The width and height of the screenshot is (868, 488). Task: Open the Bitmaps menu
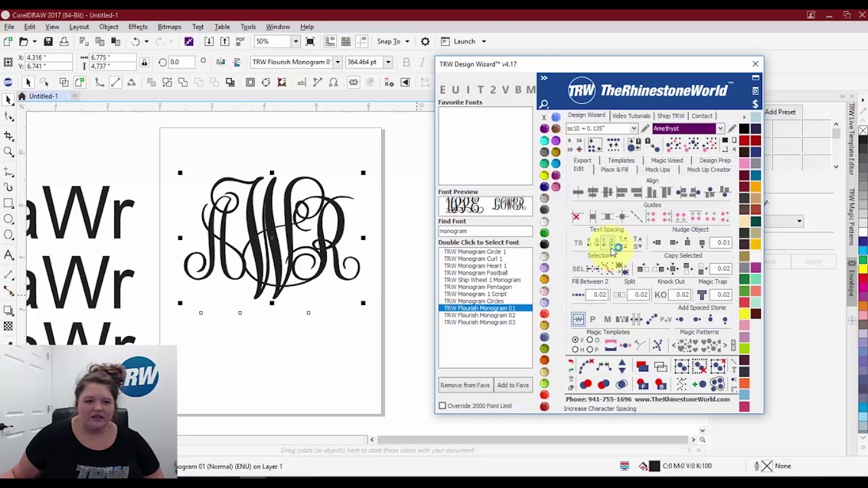(170, 26)
